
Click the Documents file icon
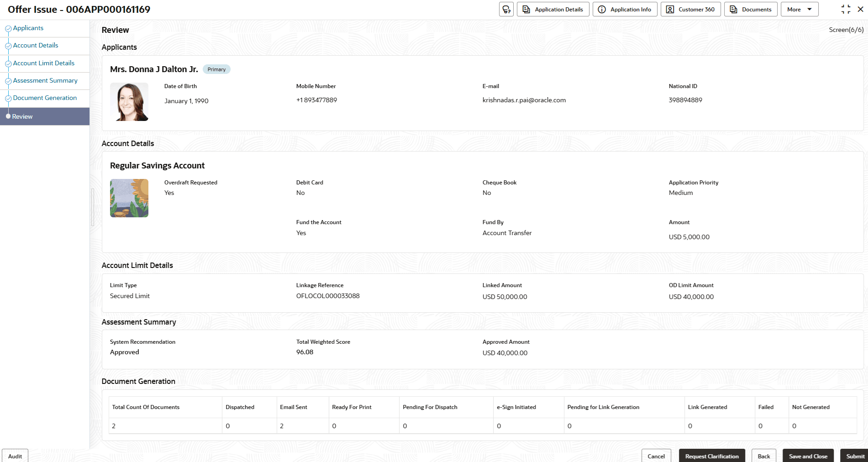click(x=733, y=10)
